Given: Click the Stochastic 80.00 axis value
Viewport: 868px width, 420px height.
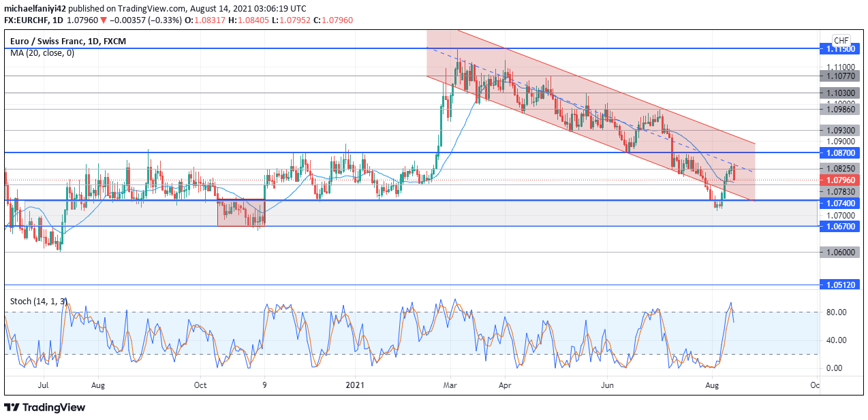Looking at the screenshot, I should (836, 312).
